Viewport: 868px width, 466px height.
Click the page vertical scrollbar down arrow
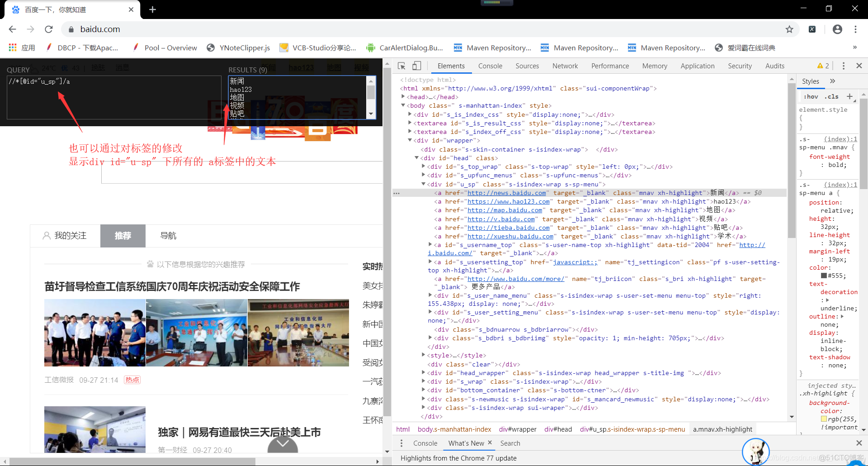(387, 452)
